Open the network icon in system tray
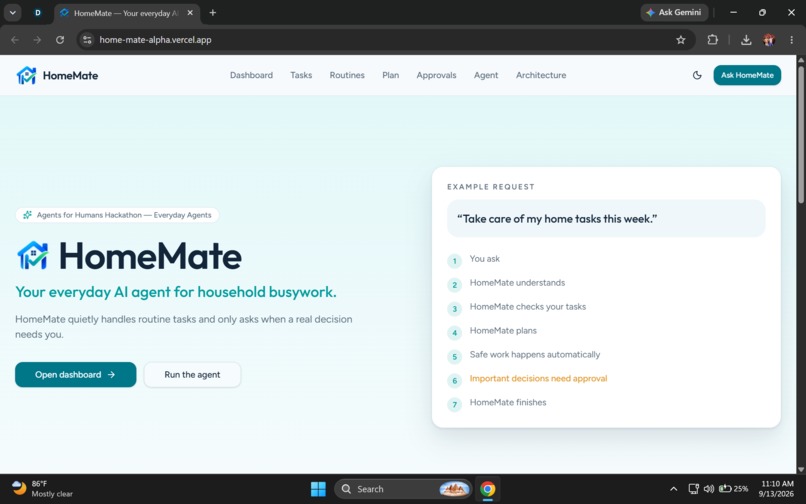 [x=693, y=489]
